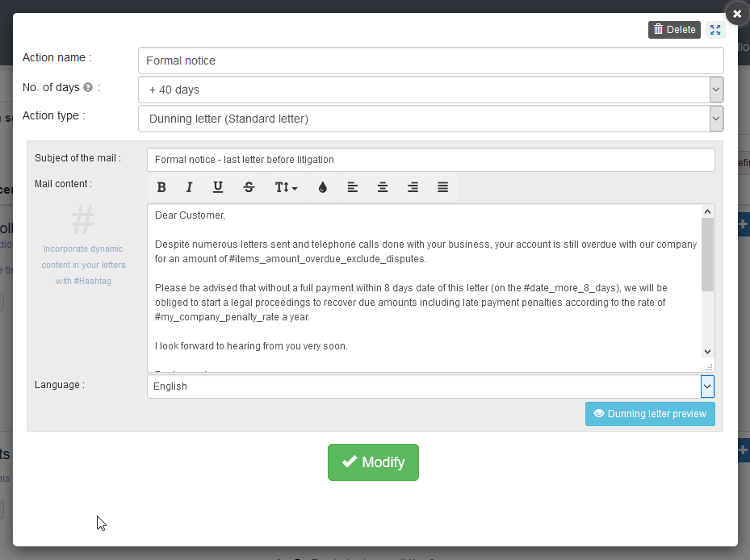Click the Action name input field
750x560 pixels.
coord(430,61)
